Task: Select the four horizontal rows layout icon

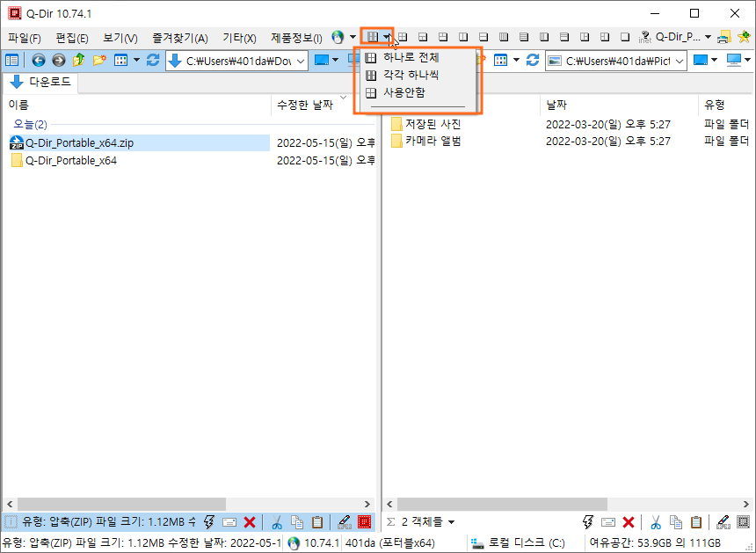Action: [x=524, y=37]
